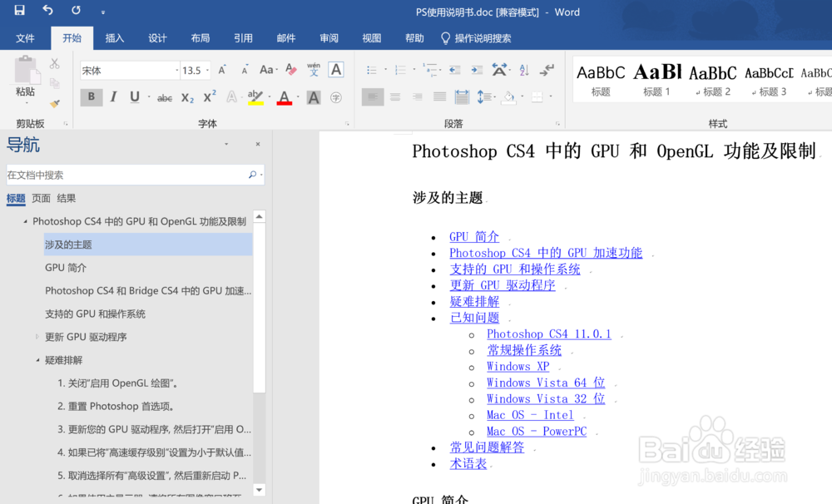Viewport: 832px width, 504px height.
Task: Click the 在文档中搜索 search field
Action: [127, 175]
